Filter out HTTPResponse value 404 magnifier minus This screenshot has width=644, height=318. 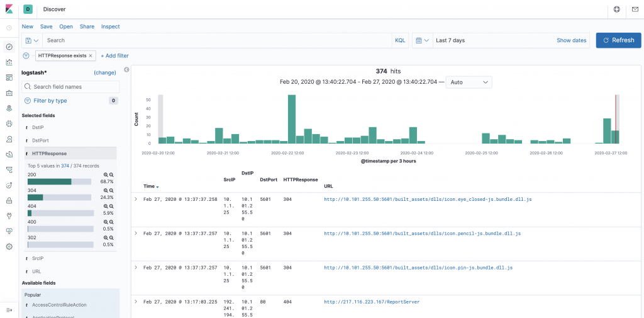(111, 207)
